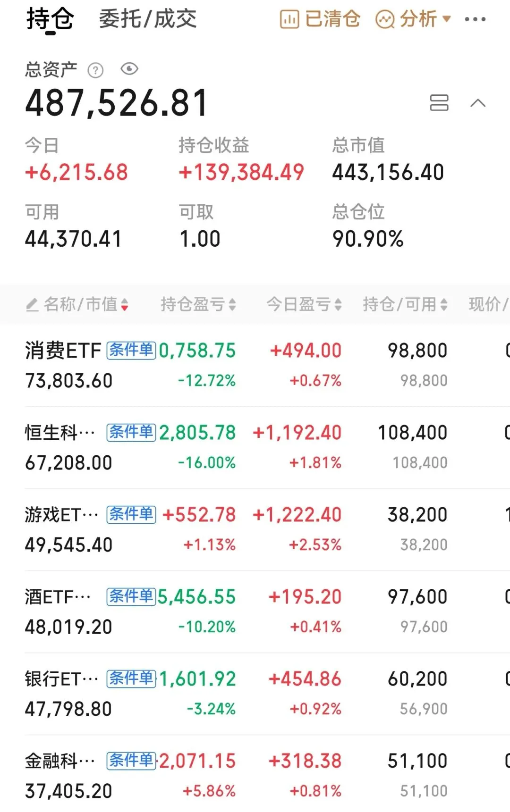Switch to the 委托/成交 tab
The image size is (510, 812).
coord(147,19)
